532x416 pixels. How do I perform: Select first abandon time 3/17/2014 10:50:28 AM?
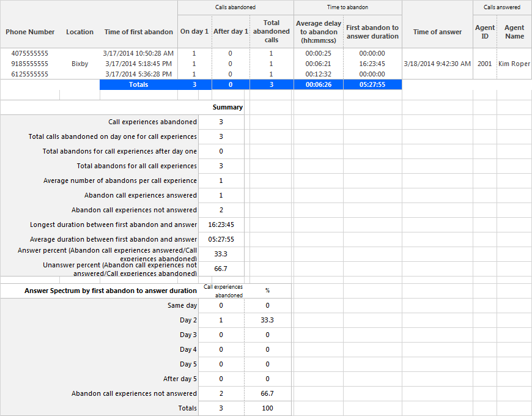tap(138, 53)
